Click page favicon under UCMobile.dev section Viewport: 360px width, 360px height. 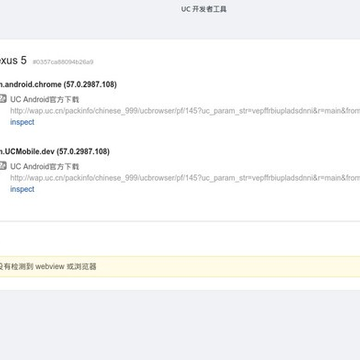[x=3, y=166]
